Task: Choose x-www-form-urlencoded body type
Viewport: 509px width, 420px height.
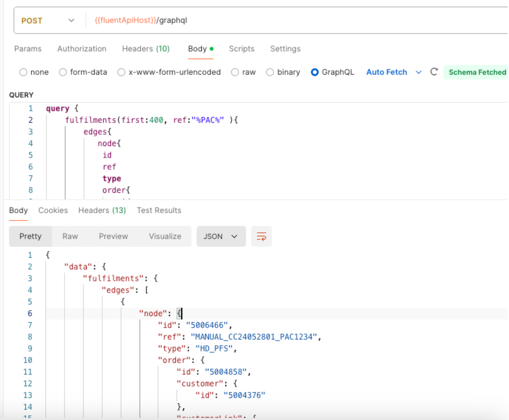Action: click(121, 72)
